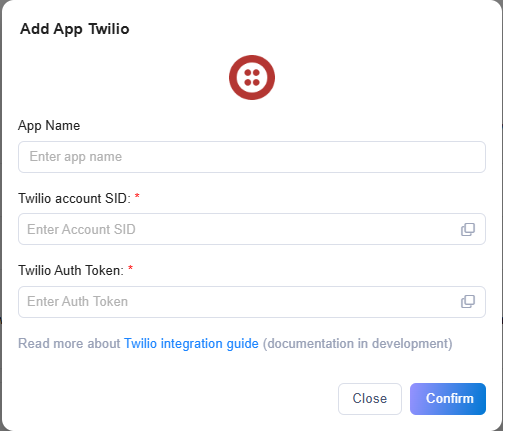Click the red asterisk beside Auth Token
This screenshot has height=431, width=506.
tap(130, 268)
